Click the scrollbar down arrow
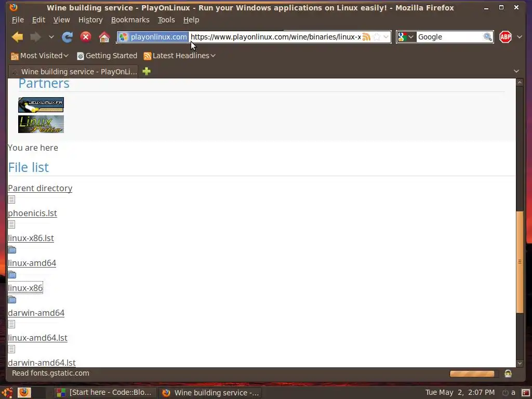This screenshot has height=399, width=532. click(x=520, y=363)
